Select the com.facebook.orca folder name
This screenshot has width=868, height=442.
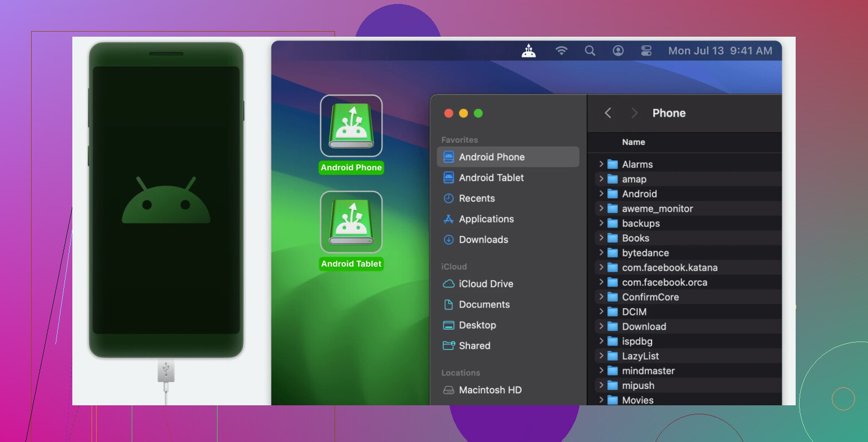click(x=665, y=282)
